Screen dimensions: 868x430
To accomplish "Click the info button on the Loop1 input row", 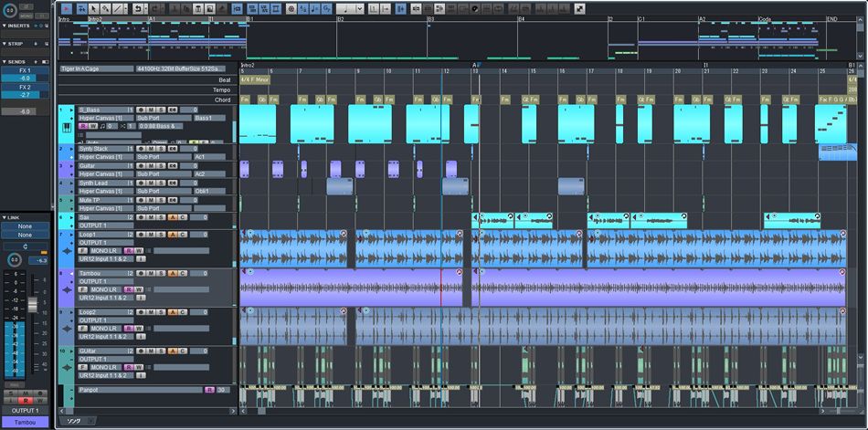I will (x=141, y=259).
